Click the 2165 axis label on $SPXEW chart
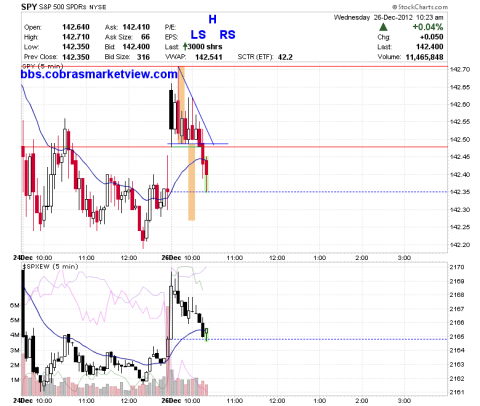This screenshot has height=406, width=480. point(457,337)
